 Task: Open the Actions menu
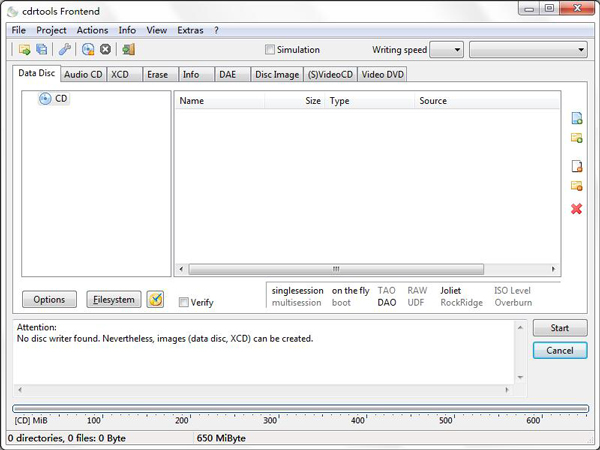point(92,30)
